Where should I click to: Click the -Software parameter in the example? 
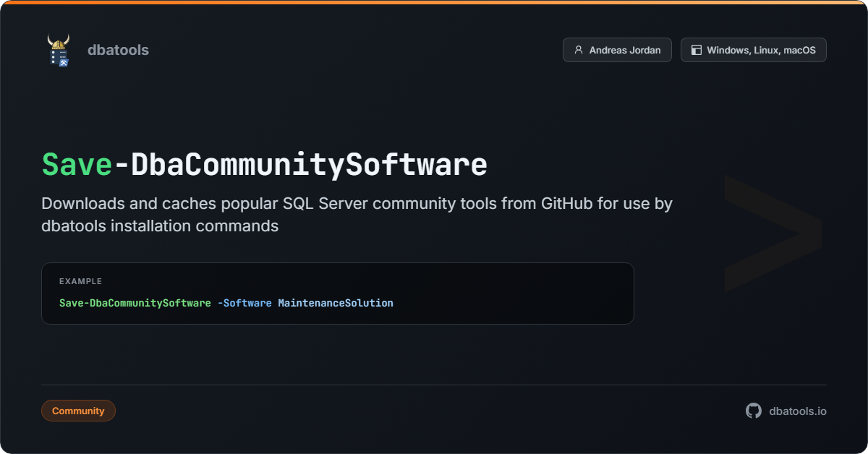(x=244, y=303)
